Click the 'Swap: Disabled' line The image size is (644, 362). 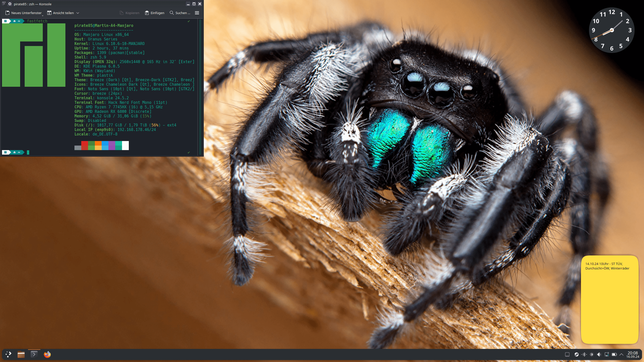point(90,121)
